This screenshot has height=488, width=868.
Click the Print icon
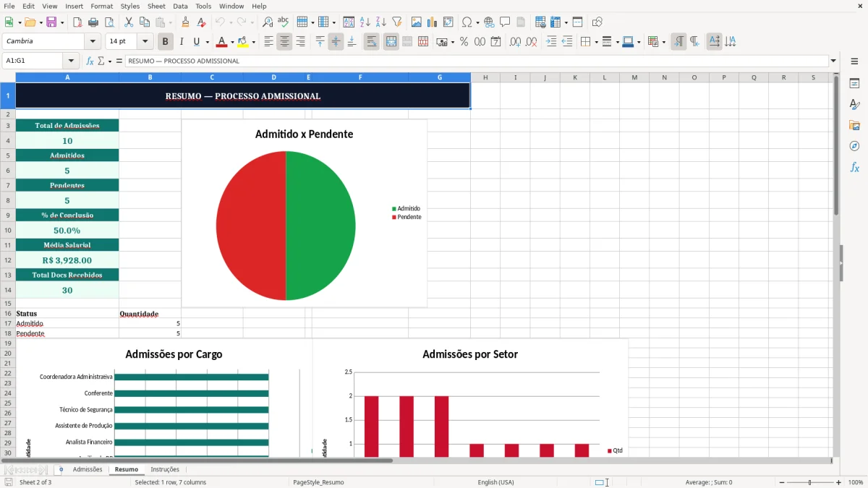(x=93, y=22)
